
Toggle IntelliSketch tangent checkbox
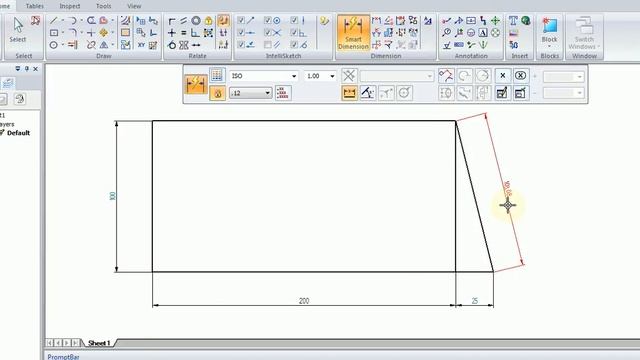pos(294,44)
